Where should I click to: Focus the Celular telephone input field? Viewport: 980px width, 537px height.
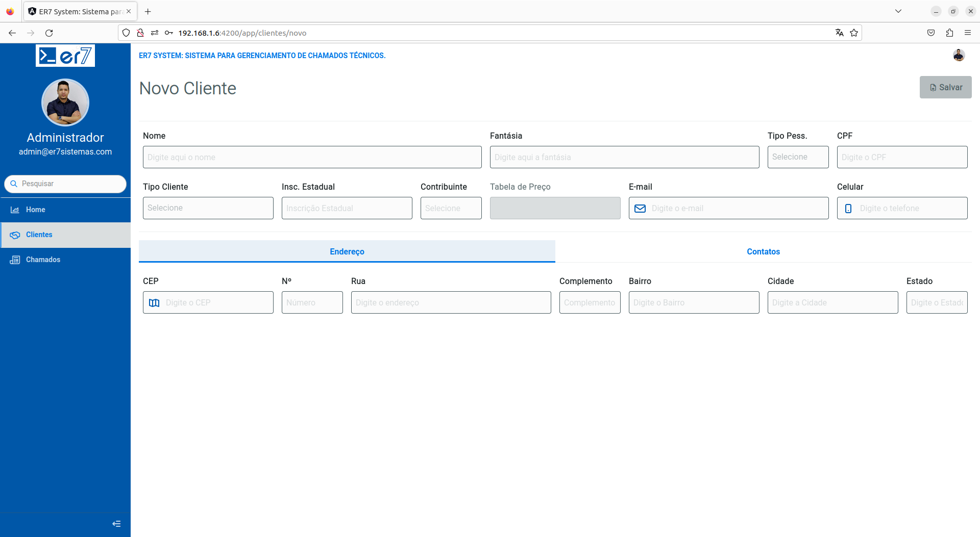pyautogui.click(x=902, y=208)
